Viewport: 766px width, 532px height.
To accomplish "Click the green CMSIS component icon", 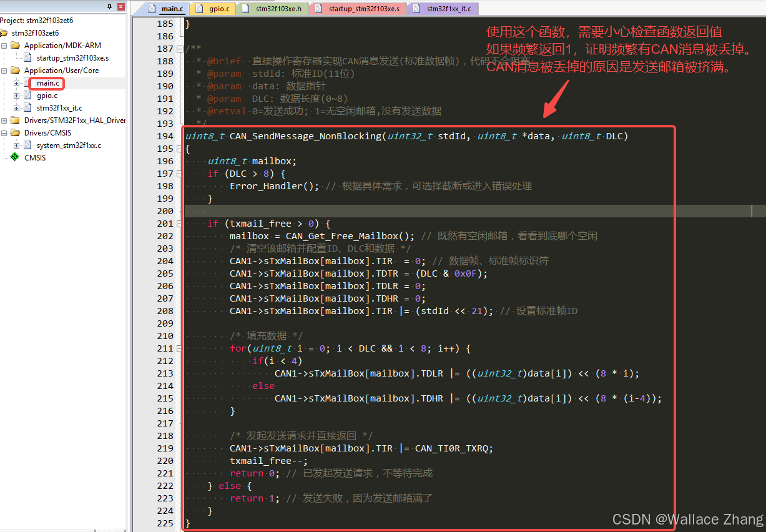I will tap(15, 157).
